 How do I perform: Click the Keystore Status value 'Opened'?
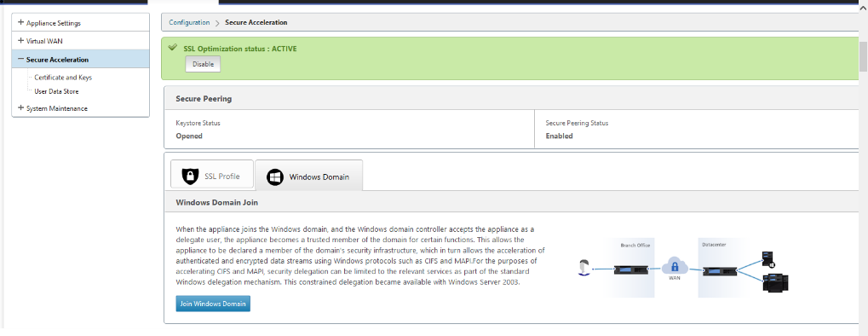click(189, 136)
